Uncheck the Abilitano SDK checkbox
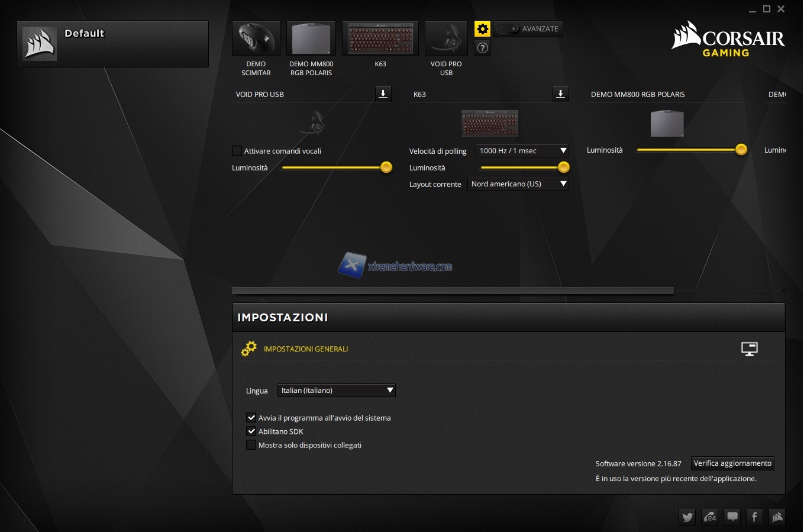This screenshot has width=804, height=532. (251, 431)
